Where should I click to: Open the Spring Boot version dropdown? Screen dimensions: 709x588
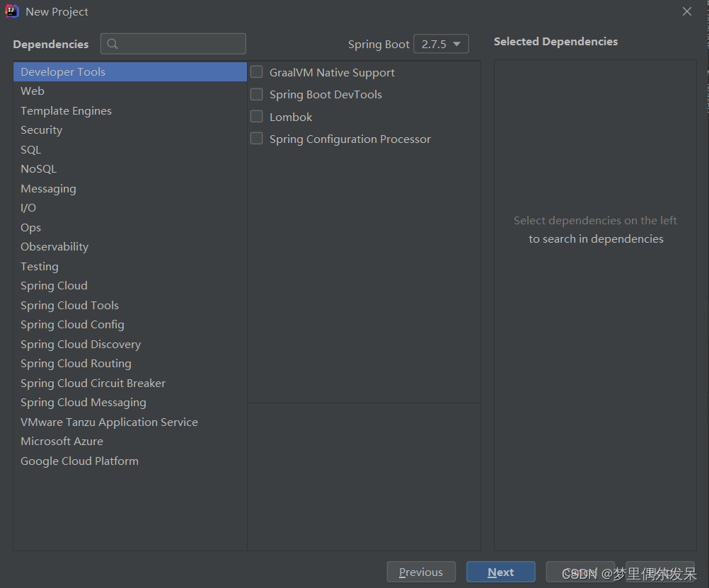[x=441, y=44]
